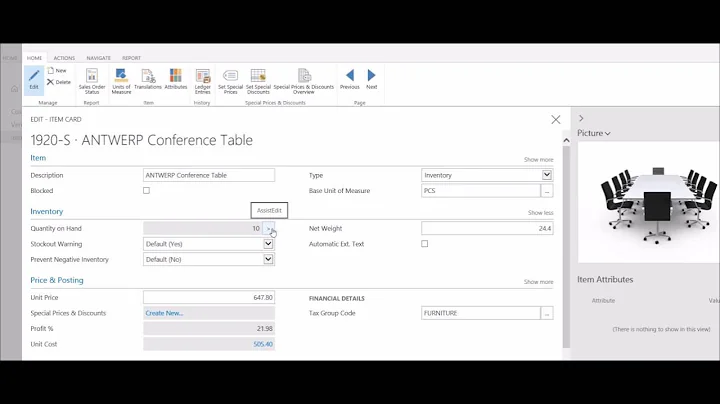This screenshot has height=404, width=720.
Task: View Ledger Entries history
Action: coord(202,81)
